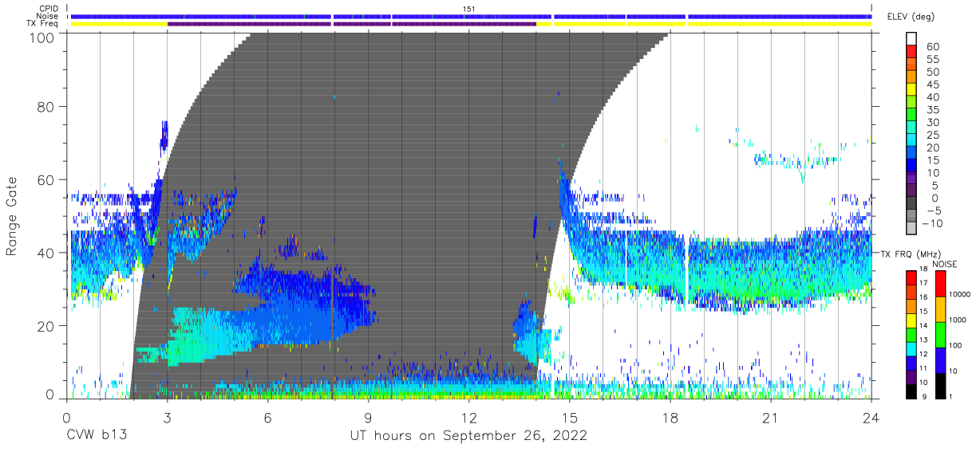The image size is (980, 452).
Task: Pick the green TX FRQ swatch between 13 and 14
Action: point(911,333)
